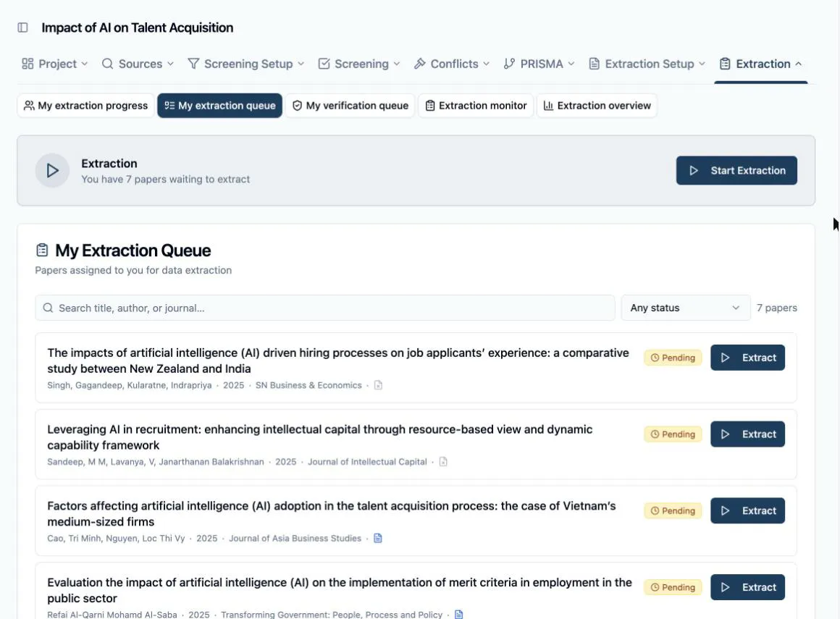
Task: Open the Screening menu
Action: pyautogui.click(x=359, y=64)
